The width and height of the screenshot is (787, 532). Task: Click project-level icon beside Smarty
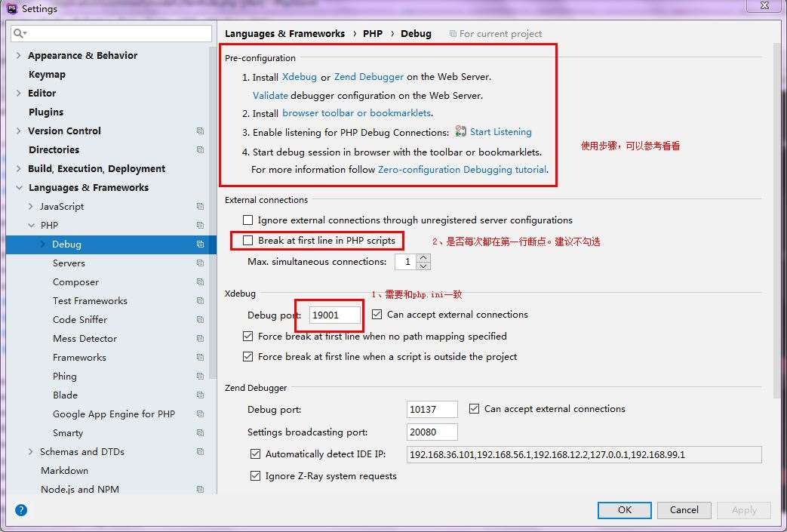tap(200, 432)
